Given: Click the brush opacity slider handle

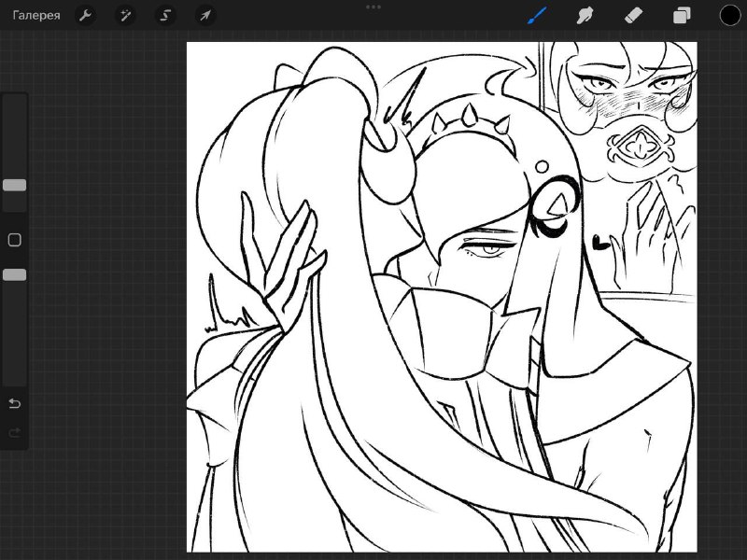Looking at the screenshot, I should point(15,274).
